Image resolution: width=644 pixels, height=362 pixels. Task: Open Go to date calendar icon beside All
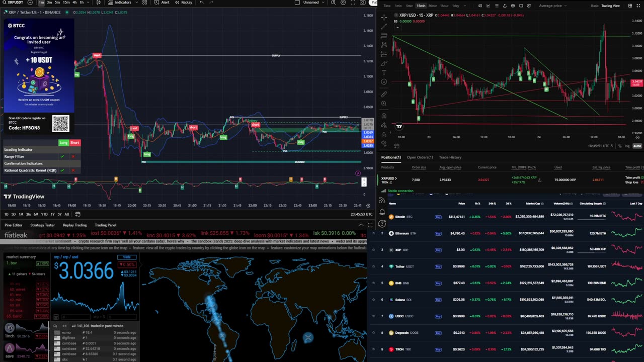(x=77, y=214)
